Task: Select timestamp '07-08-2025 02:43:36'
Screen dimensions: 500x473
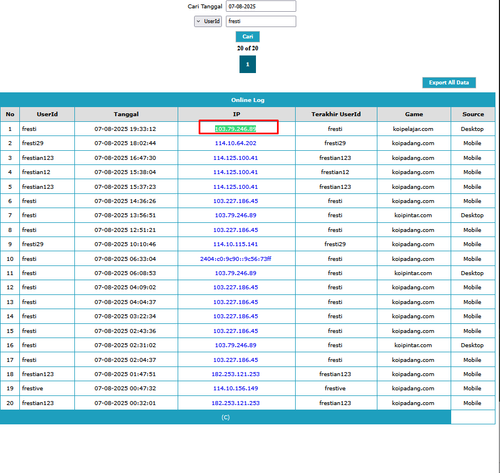Action: [x=125, y=331]
